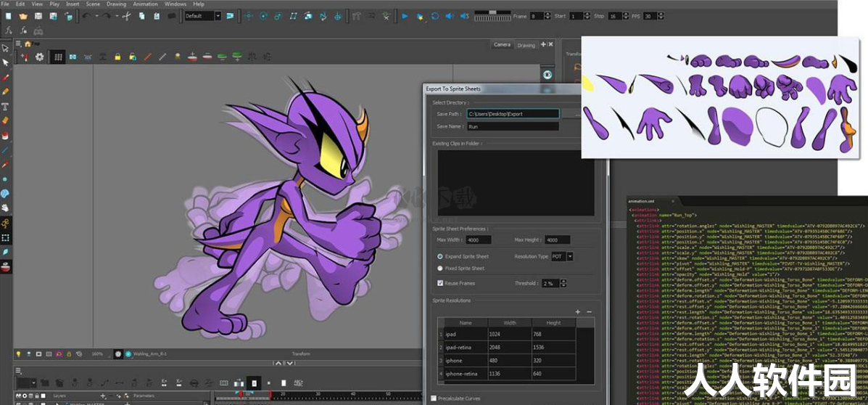
Task: Toggle the light bulb icon below canvas
Action: click(17, 353)
